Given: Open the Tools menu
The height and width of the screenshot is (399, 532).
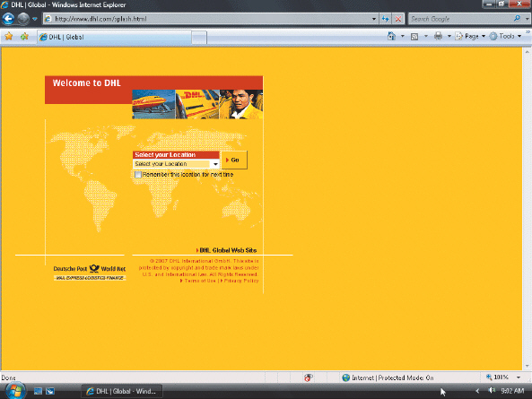Looking at the screenshot, I should (505, 36).
